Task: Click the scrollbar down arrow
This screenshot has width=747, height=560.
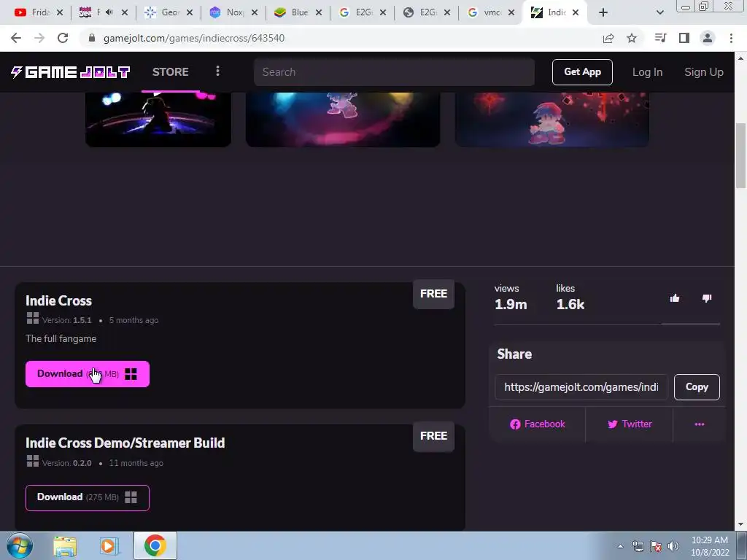Action: (x=740, y=525)
